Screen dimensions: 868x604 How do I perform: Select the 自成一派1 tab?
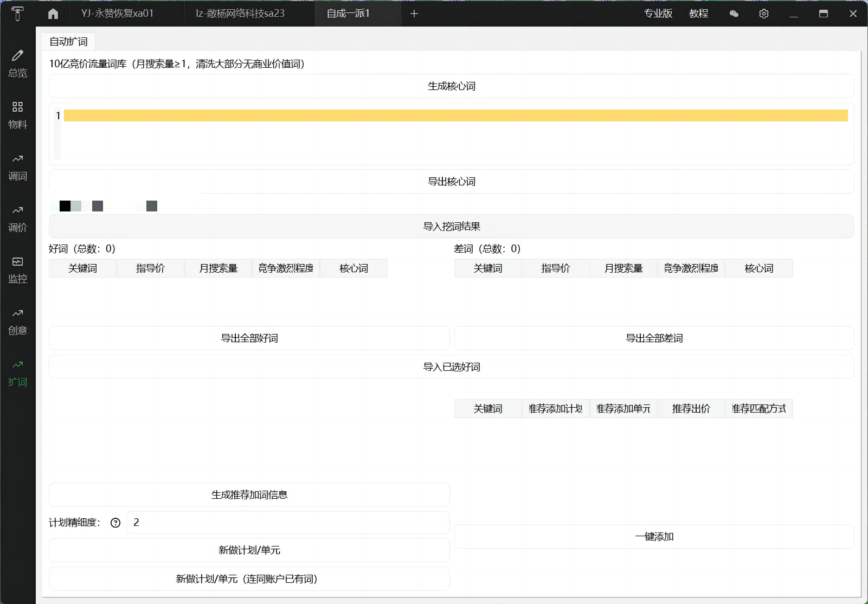click(x=348, y=14)
